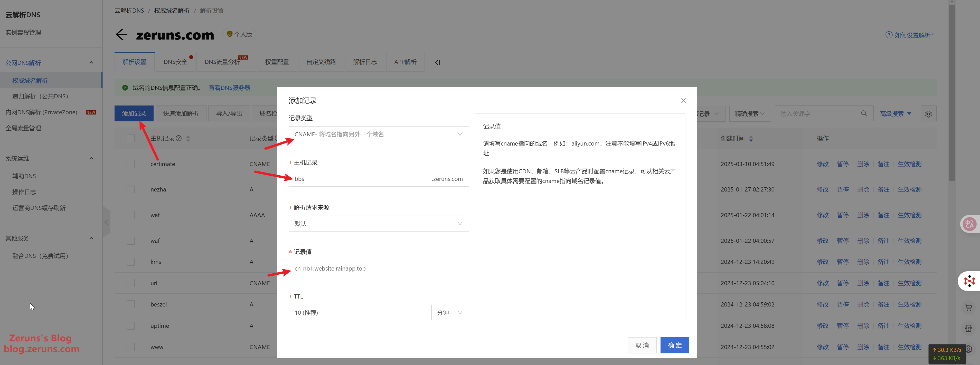980x365 pixels.
Task: Switch to the APP解析 tab
Action: pyautogui.click(x=405, y=62)
